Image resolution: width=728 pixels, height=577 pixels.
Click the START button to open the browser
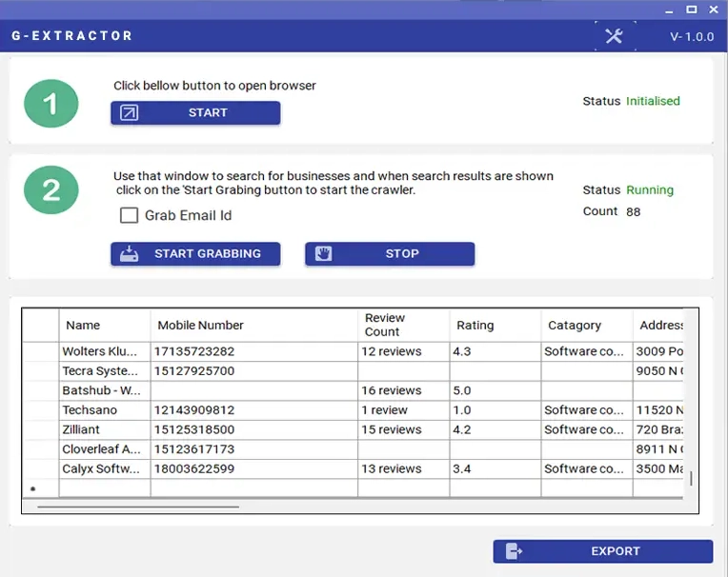pyautogui.click(x=195, y=112)
